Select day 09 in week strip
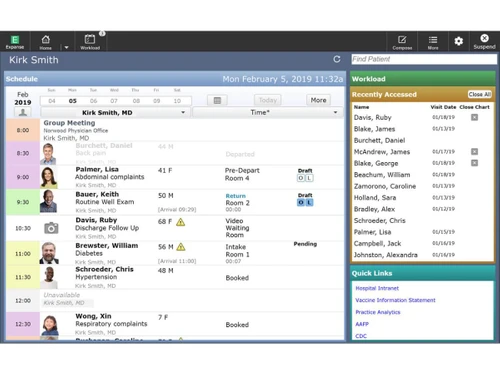500x375 pixels. 156,101
